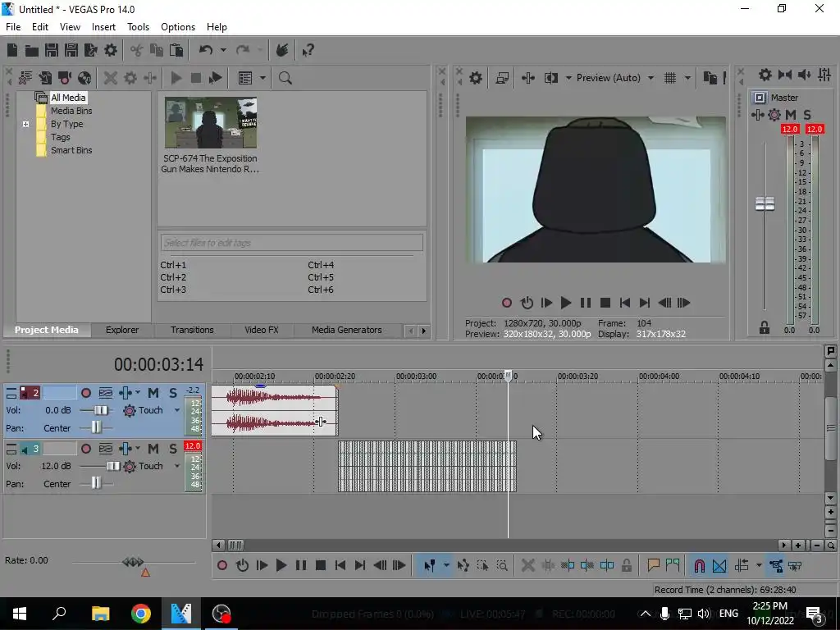Click Get Media from Web globe icon
840x630 pixels.
(84, 78)
